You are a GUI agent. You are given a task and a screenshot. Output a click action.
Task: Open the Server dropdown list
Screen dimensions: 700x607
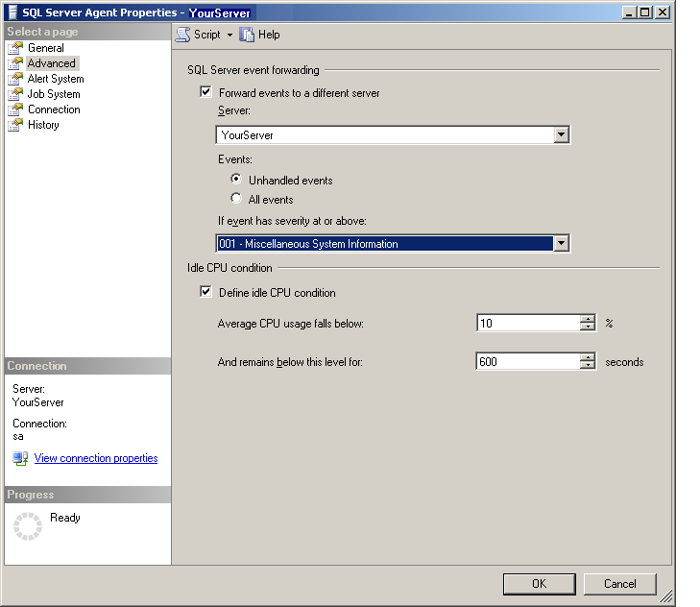coord(562,135)
